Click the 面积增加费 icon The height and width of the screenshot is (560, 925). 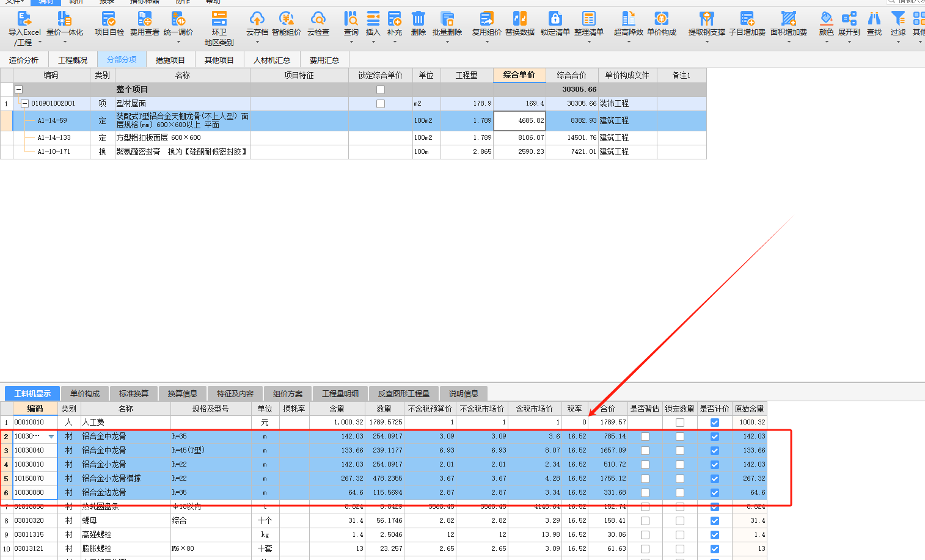[789, 19]
